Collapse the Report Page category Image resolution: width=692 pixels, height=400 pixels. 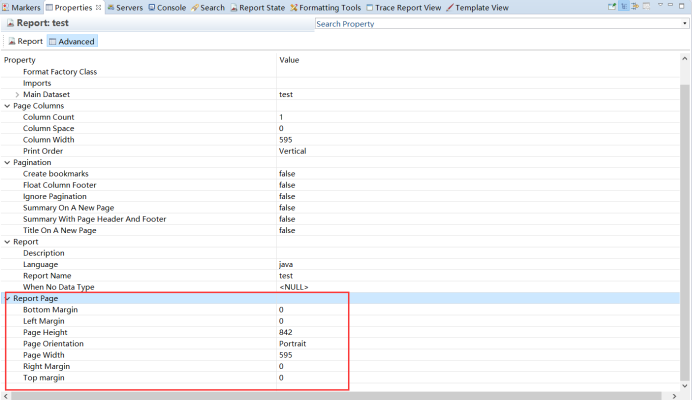click(7, 298)
